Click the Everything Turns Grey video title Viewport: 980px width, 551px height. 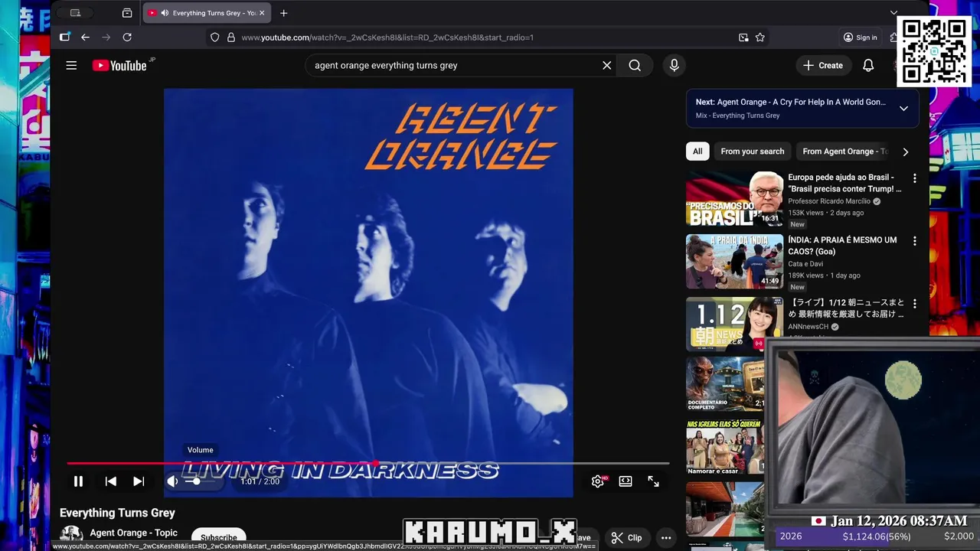coord(117,513)
